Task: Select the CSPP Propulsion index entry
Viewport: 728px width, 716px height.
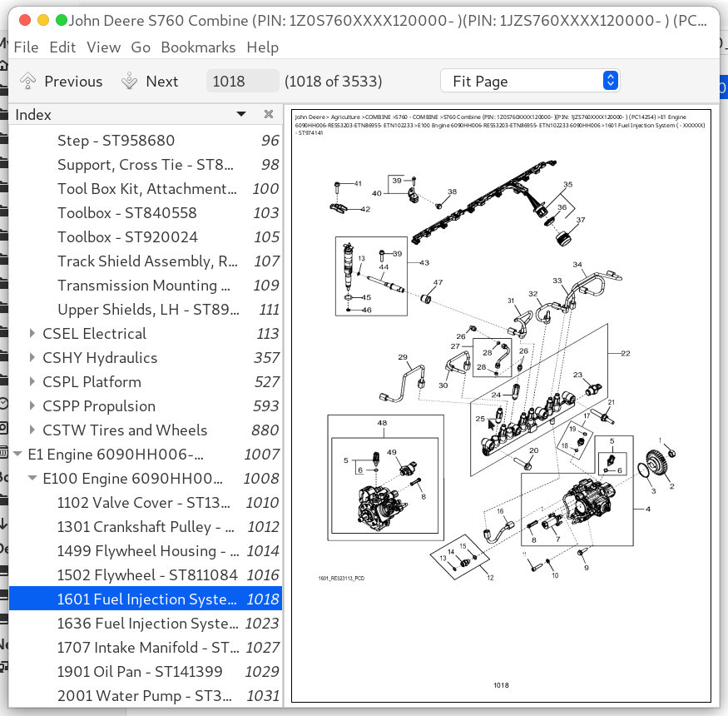Action: (x=146, y=406)
